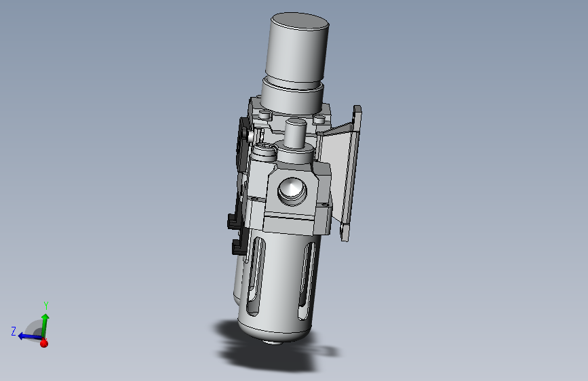Viewport: 588px width, 381px height.
Task: Click the green Y axis arrow on triad
Action: 45,325
